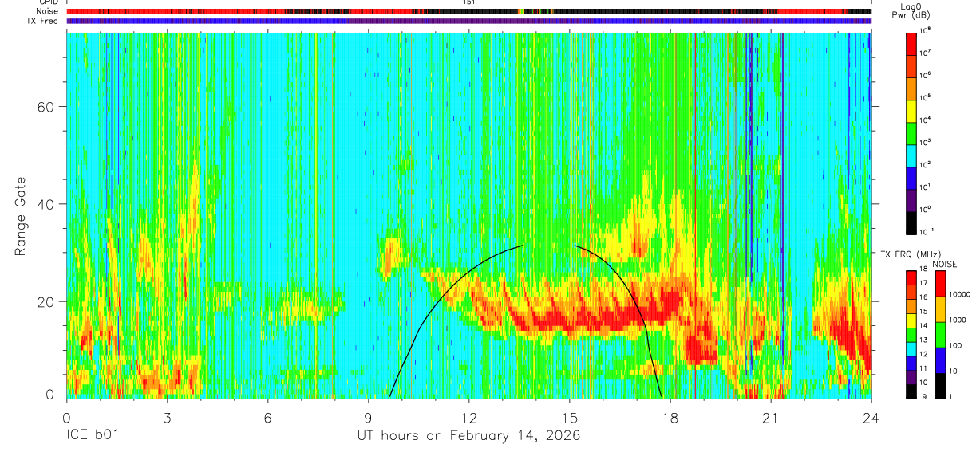Click the '151' CPID value at top

tap(469, 2)
